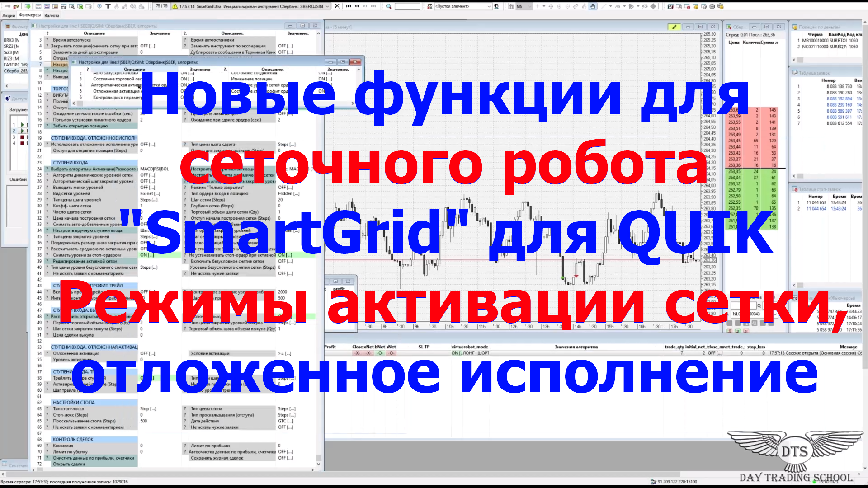
Task: Click inside the toolbar search input field
Action: point(407,7)
